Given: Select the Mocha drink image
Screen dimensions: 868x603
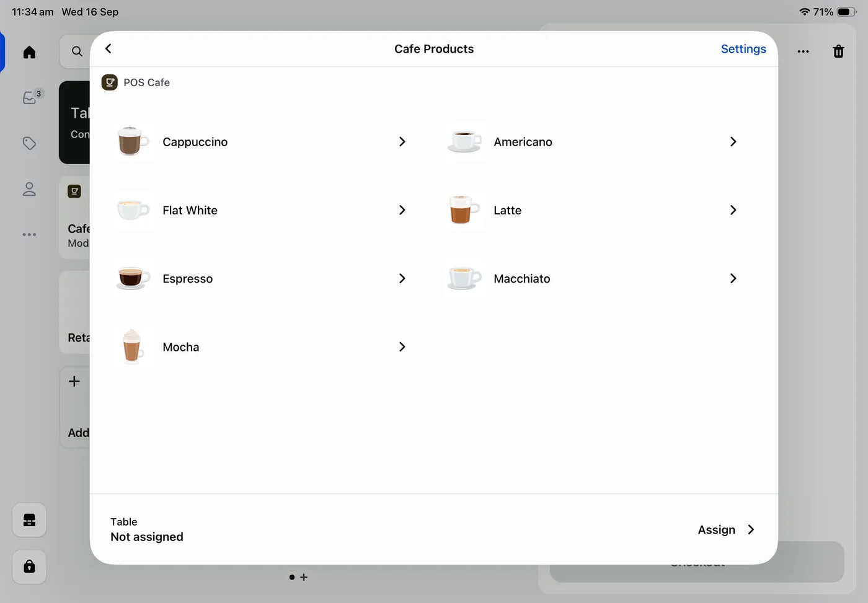Looking at the screenshot, I should [x=133, y=346].
